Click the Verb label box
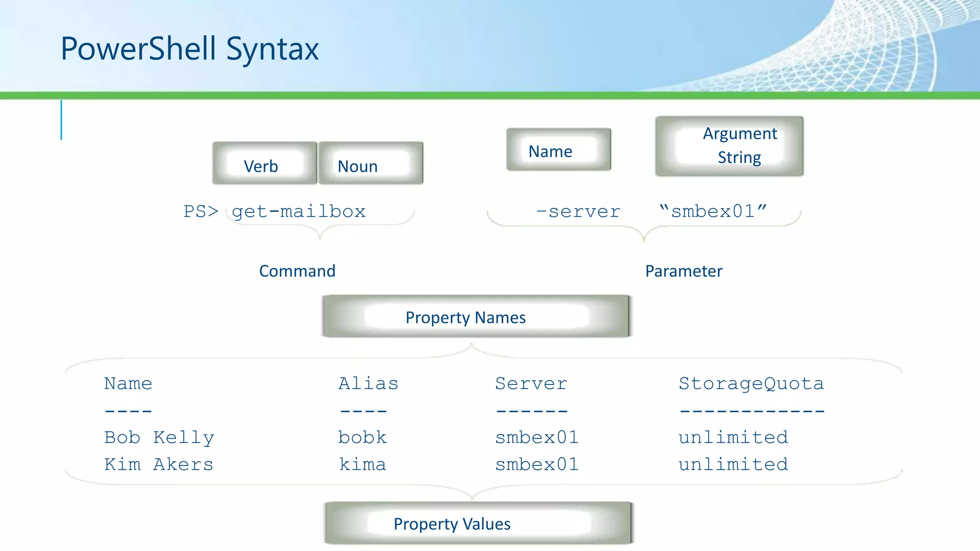 (x=264, y=164)
